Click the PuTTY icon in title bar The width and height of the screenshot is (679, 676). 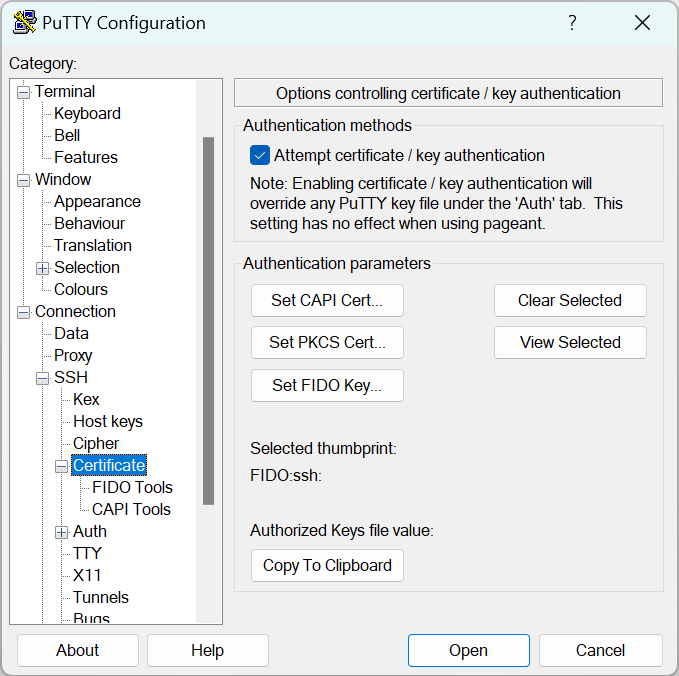tap(24, 22)
